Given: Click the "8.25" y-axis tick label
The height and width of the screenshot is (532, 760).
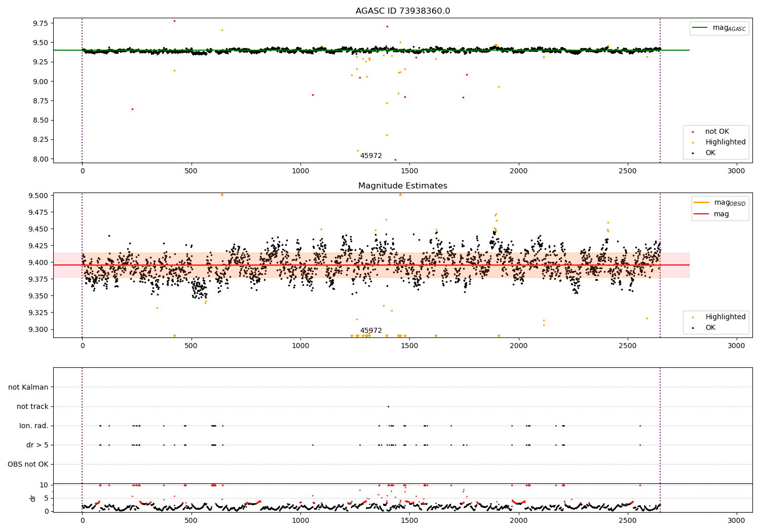Looking at the screenshot, I should pyautogui.click(x=41, y=139).
